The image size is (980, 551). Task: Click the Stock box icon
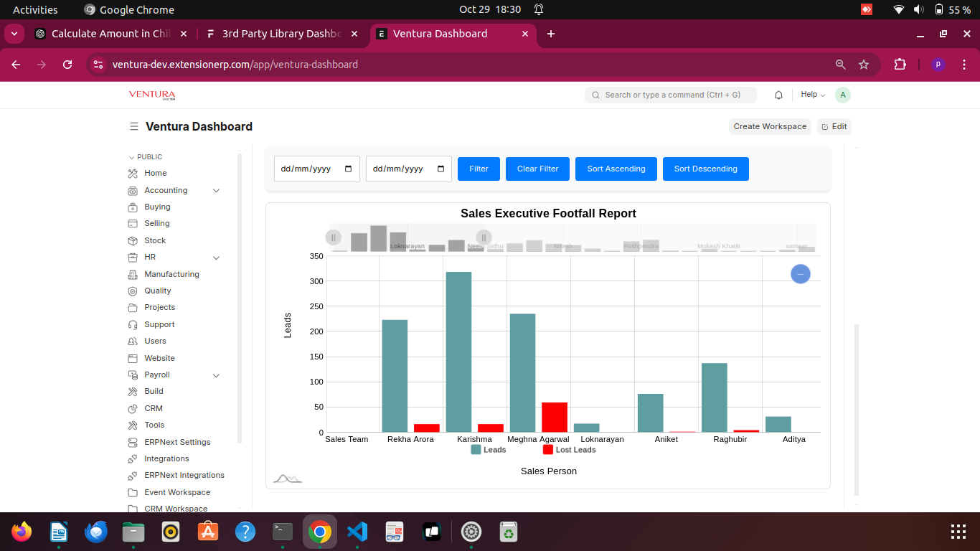tap(132, 240)
